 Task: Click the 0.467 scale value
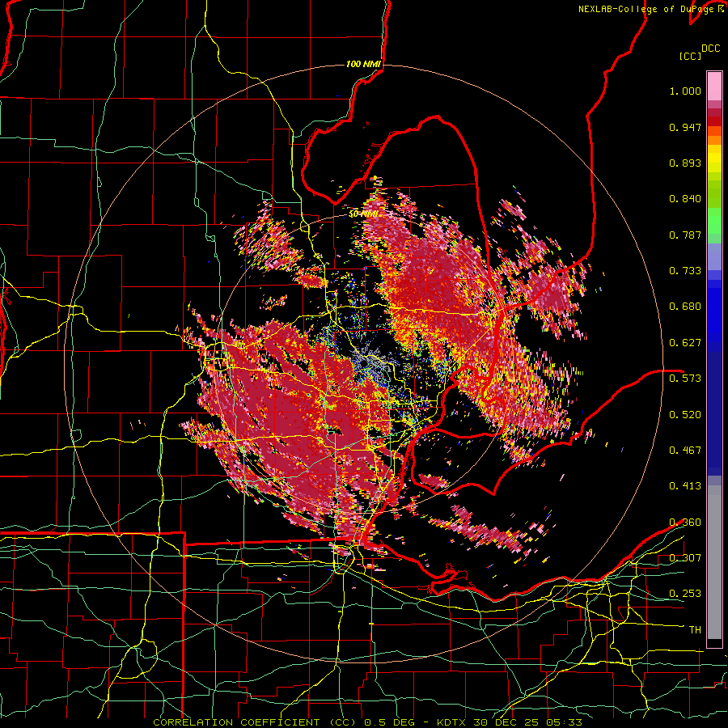(x=685, y=451)
